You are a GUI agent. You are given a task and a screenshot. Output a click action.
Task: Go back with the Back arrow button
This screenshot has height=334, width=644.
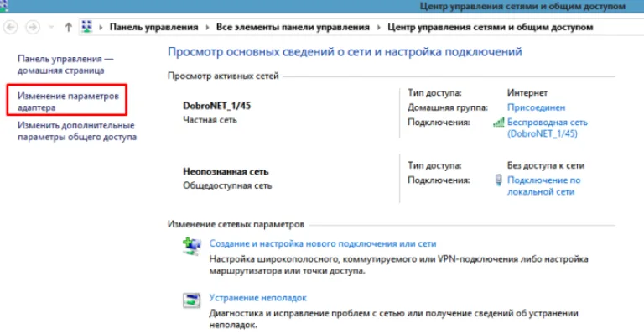10,27
